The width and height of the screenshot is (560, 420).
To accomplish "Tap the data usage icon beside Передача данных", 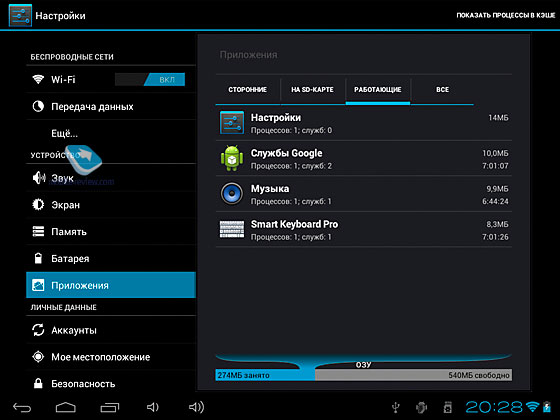I will (x=38, y=106).
